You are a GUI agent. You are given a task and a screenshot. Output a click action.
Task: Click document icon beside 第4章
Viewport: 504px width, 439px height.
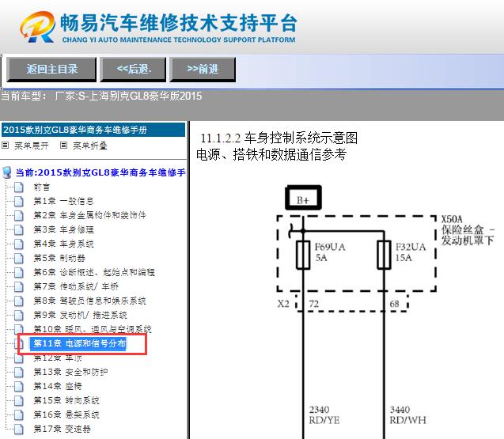tap(19, 244)
